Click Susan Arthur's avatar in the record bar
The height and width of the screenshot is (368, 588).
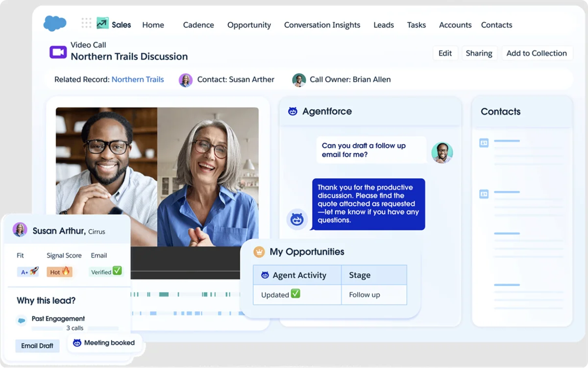(x=185, y=79)
